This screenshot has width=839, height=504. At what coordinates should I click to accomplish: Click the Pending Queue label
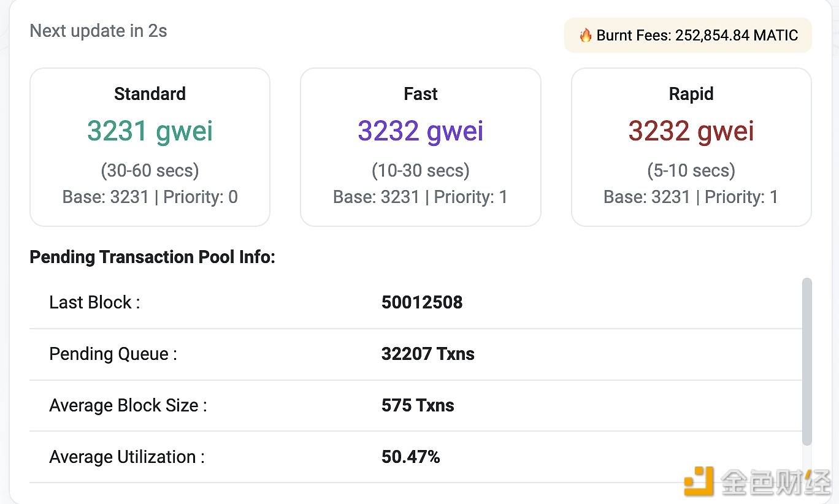tap(113, 354)
